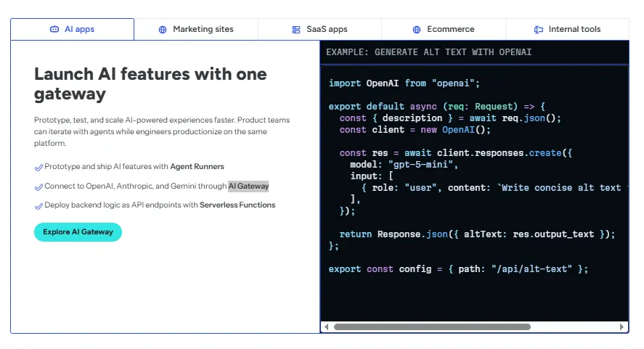Click the checkmark icon beside AI Gateway line
The width and height of the screenshot is (644, 349).
(x=38, y=187)
